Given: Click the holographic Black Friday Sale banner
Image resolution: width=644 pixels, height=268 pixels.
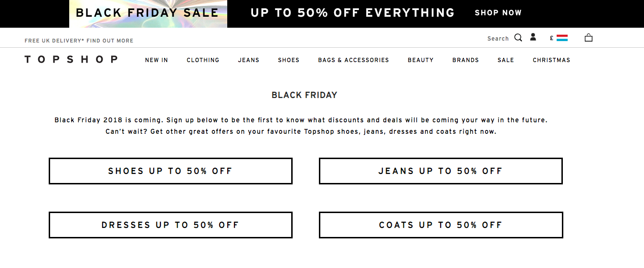Looking at the screenshot, I should click(148, 13).
